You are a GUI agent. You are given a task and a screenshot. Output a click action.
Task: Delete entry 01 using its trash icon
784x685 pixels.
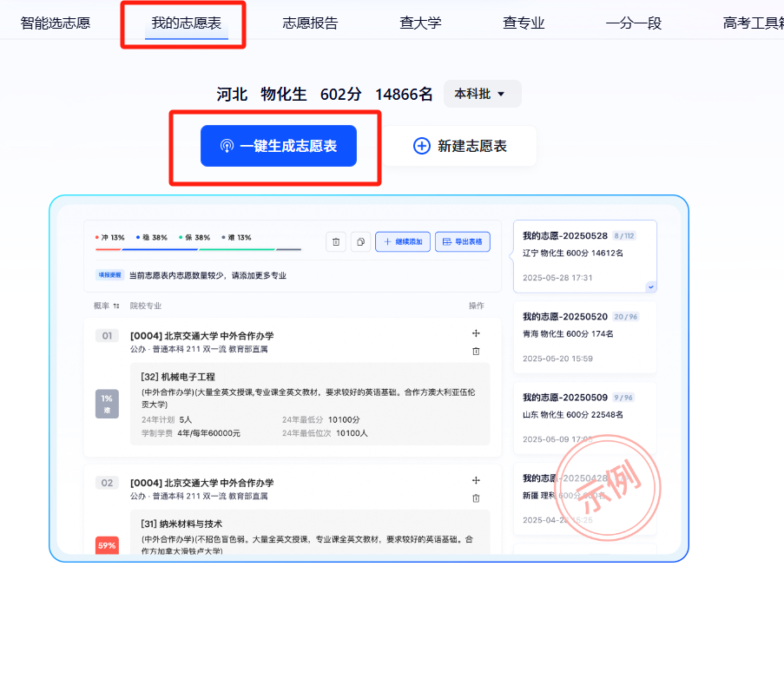point(476,352)
